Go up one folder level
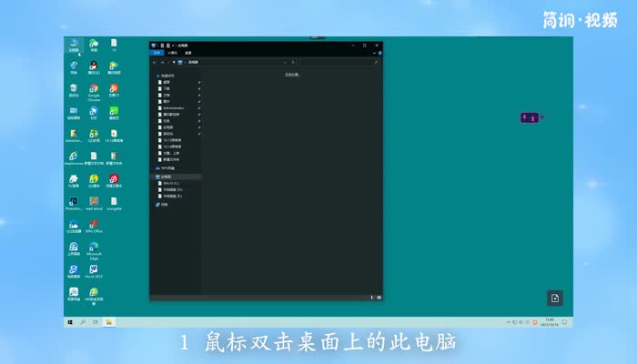 pyautogui.click(x=174, y=62)
